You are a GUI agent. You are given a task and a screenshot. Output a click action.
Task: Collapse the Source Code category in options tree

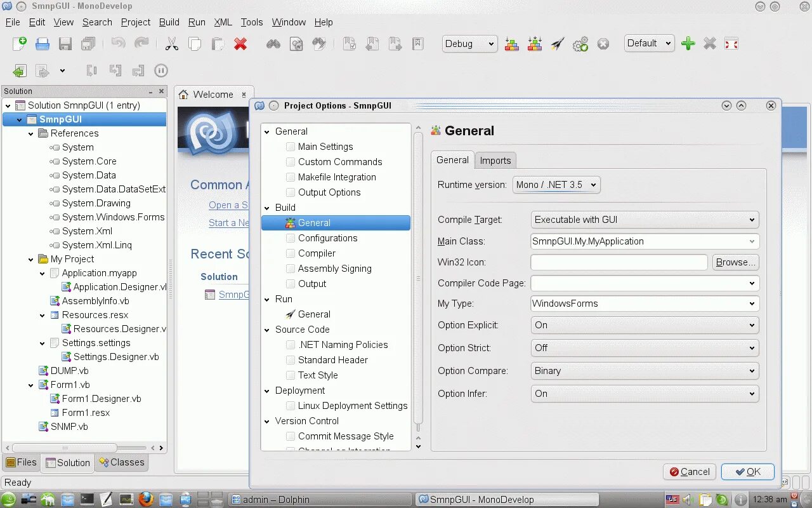[267, 330]
